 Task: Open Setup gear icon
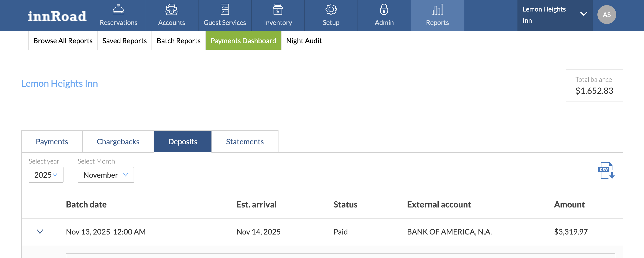[x=331, y=9]
